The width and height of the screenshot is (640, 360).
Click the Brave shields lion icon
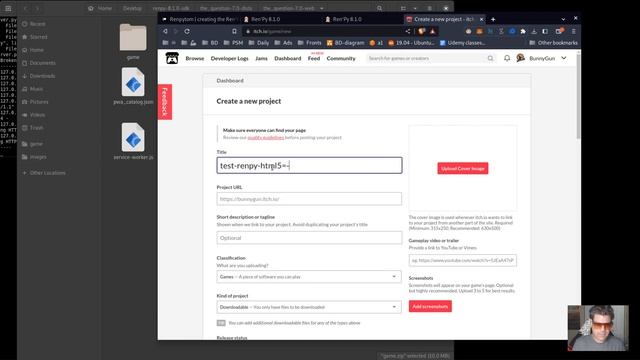[422, 31]
